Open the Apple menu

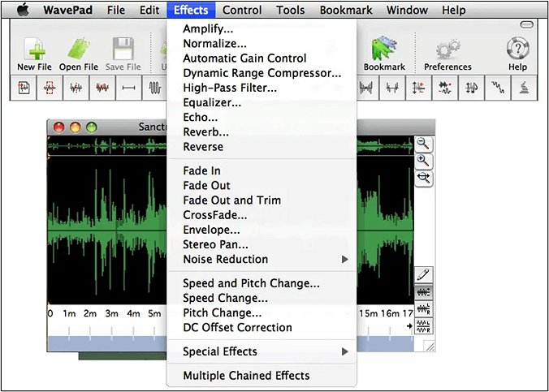click(23, 10)
